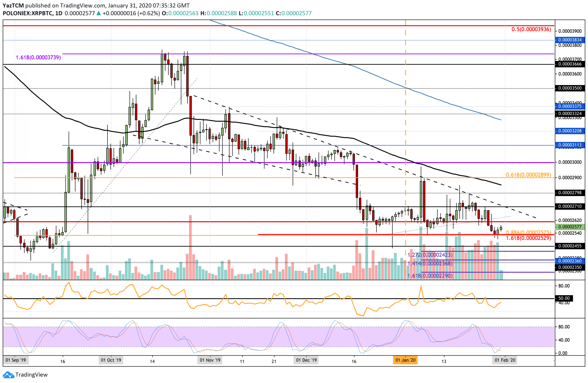
Task: Click the 01 Dec '19 date label
Action: [x=306, y=360]
